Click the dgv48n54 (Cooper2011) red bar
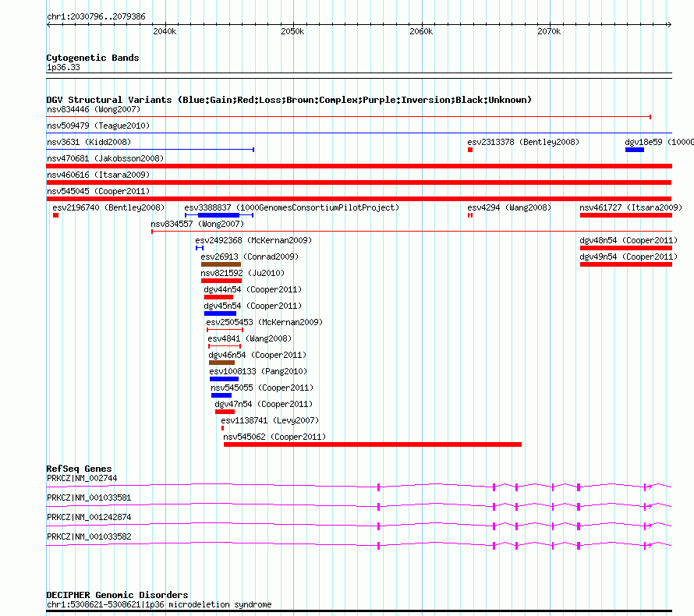Image resolution: width=694 pixels, height=616 pixels. (x=626, y=248)
